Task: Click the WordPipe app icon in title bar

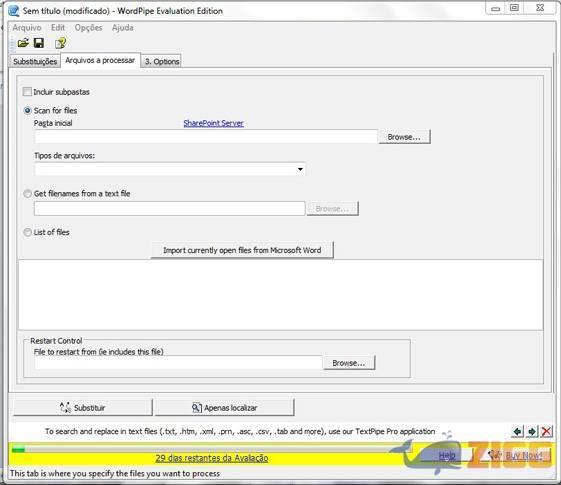Action: (x=14, y=11)
